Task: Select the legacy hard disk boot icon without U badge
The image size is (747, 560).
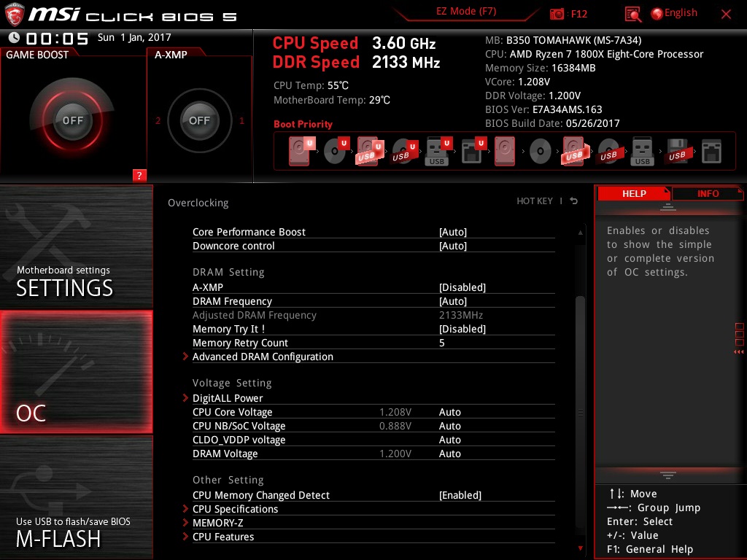Action: 505,151
